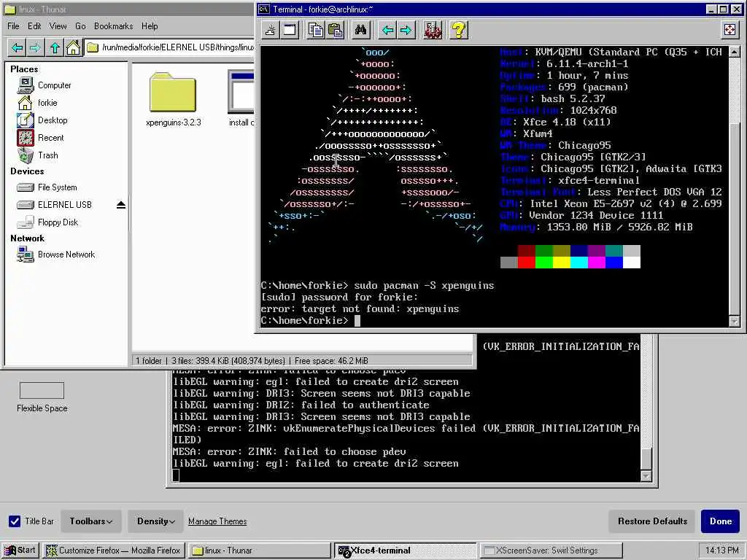Go to the parent folder in Thunar
Image resolution: width=747 pixels, height=560 pixels.
pyautogui.click(x=55, y=47)
